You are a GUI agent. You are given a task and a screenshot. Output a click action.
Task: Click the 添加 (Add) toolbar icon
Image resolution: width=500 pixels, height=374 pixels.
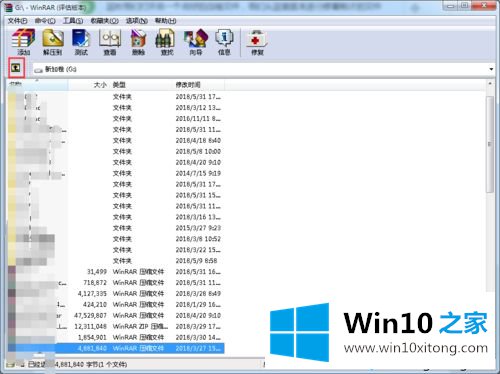click(23, 42)
